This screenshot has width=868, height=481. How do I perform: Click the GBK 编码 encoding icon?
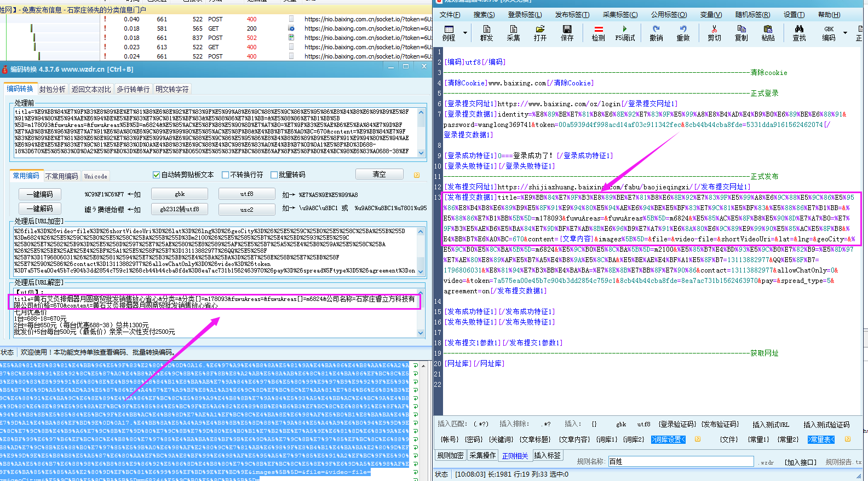click(x=829, y=33)
